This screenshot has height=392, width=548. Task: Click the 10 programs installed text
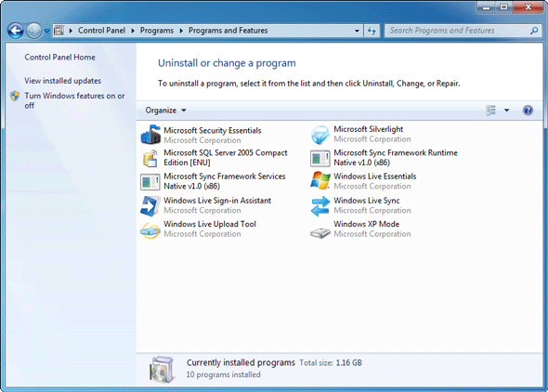pyautogui.click(x=223, y=374)
